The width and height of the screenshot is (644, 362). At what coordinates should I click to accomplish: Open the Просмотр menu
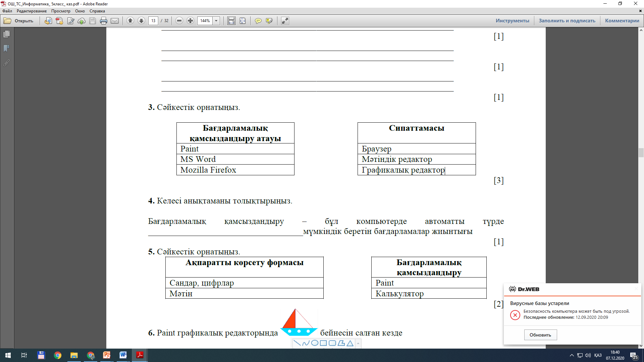click(61, 11)
